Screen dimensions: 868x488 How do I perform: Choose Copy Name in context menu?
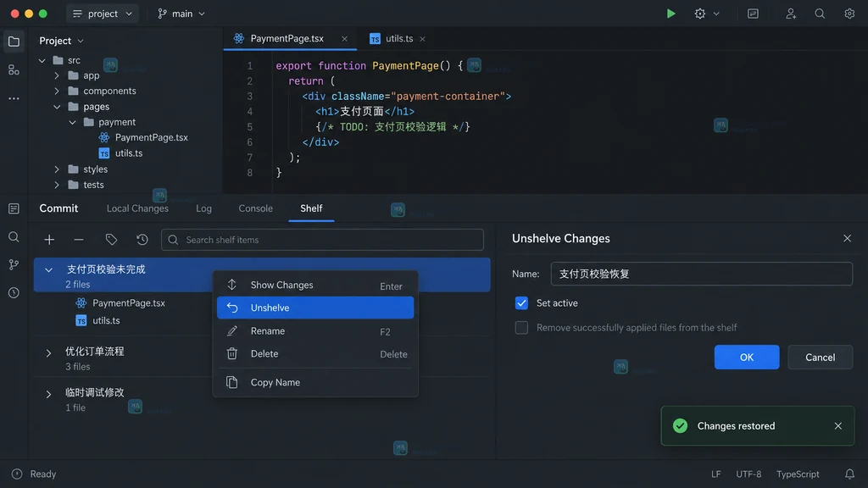click(x=315, y=382)
